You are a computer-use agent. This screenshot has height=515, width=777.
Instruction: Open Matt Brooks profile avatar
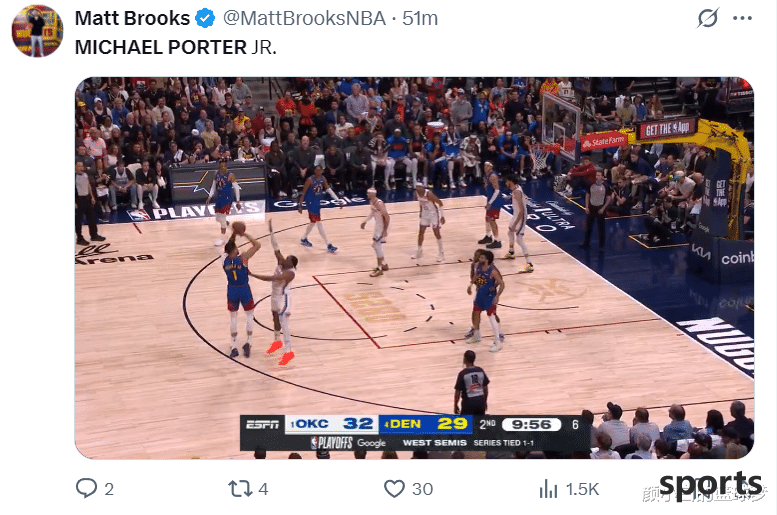click(37, 31)
